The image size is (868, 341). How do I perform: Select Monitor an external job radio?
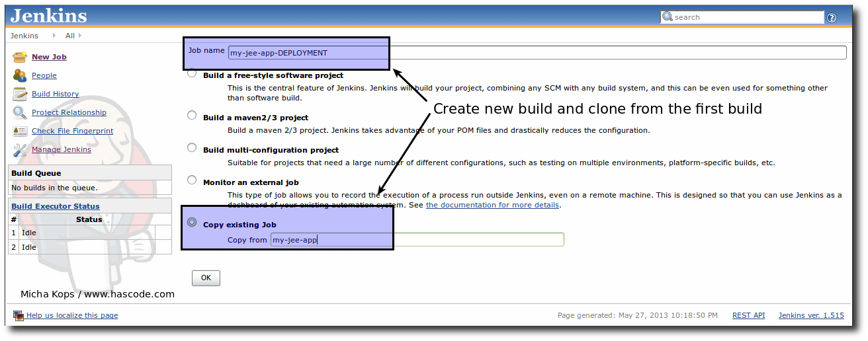(x=192, y=180)
